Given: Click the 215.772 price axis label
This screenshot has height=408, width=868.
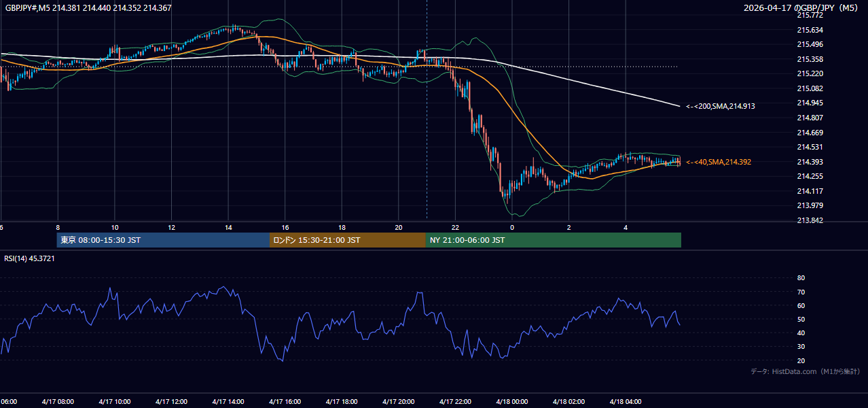Looking at the screenshot, I should point(810,15).
